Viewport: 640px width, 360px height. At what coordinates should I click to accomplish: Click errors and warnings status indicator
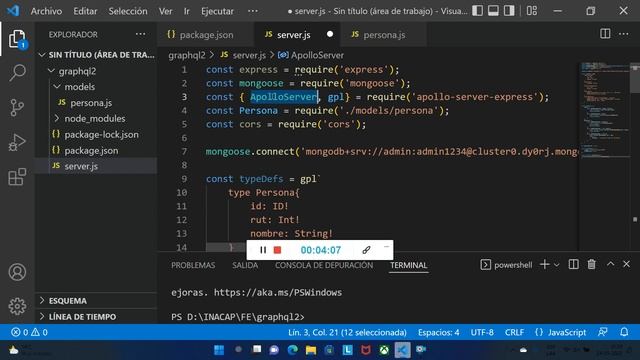(29, 332)
